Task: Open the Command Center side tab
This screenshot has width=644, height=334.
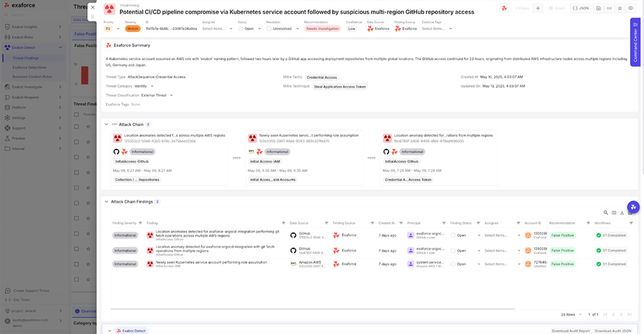Action: coord(635,42)
